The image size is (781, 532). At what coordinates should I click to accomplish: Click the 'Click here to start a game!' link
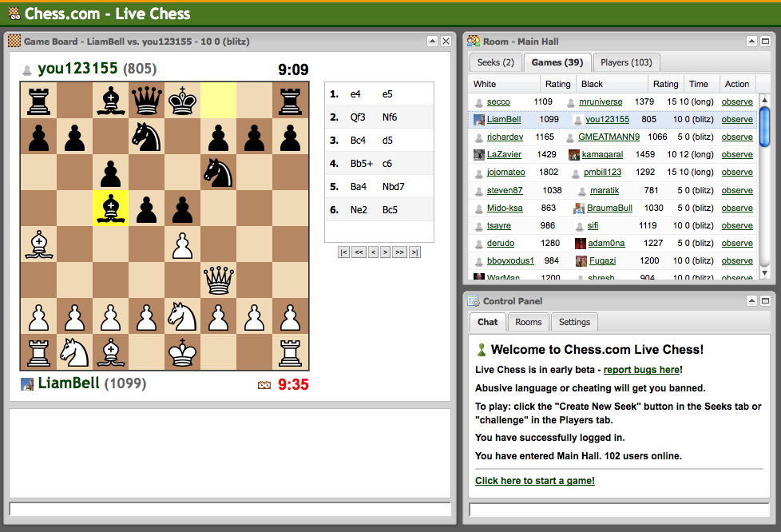click(535, 481)
